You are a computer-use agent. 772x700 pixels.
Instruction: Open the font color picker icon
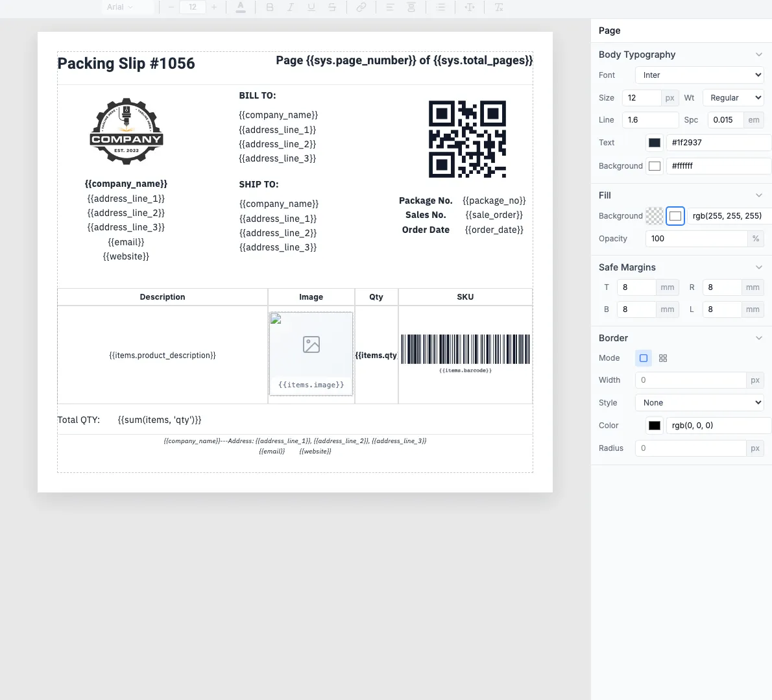(x=241, y=7)
